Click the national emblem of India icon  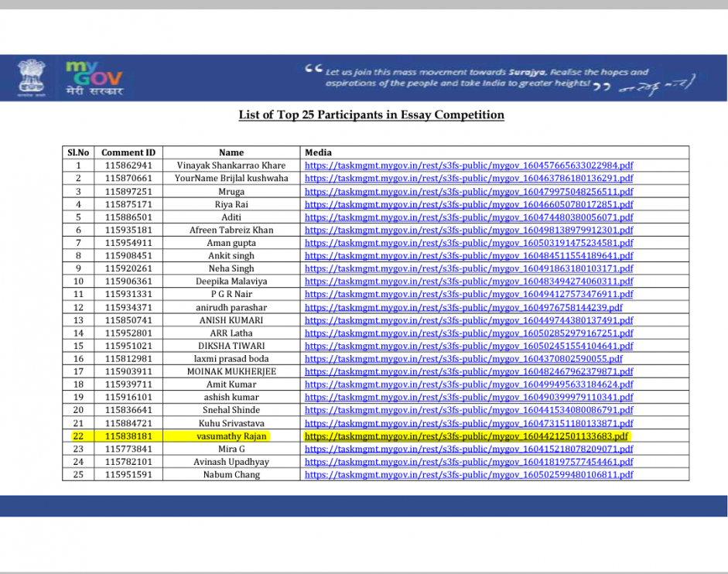pos(32,77)
